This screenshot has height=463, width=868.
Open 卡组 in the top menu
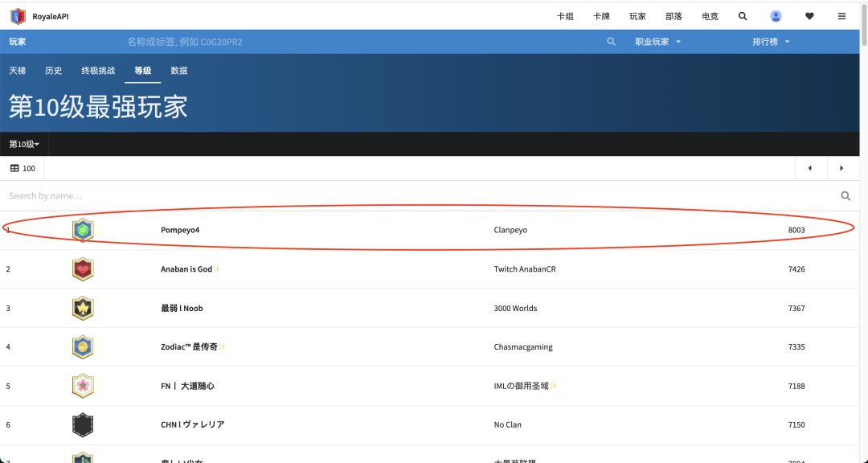tap(565, 16)
